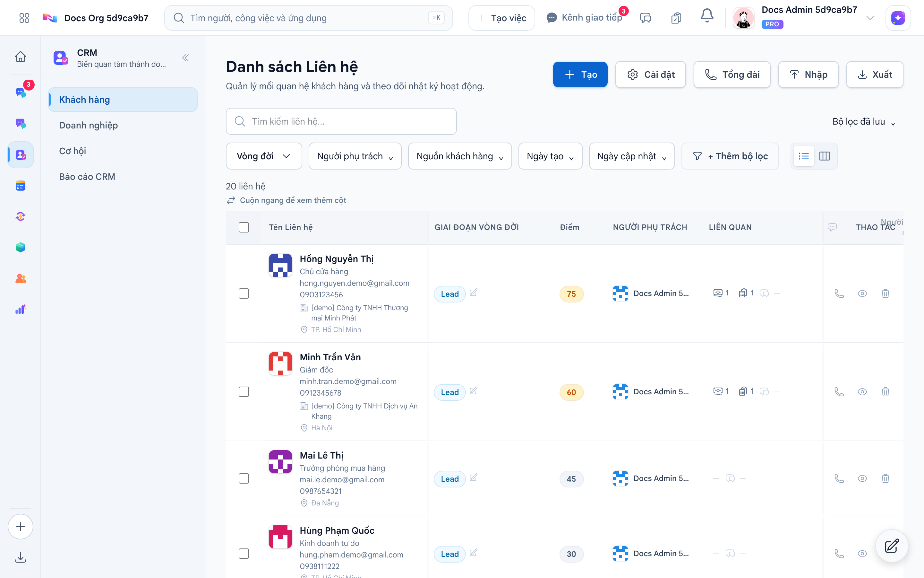Open the Khách hàng menu item
The height and width of the screenshot is (578, 924).
coord(123,100)
